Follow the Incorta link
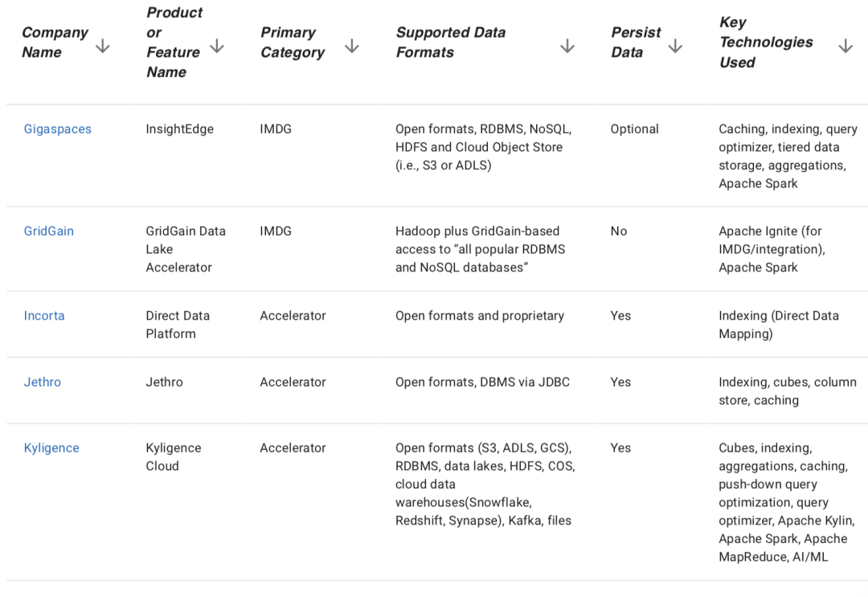Viewport: 868px width, 597px height. [44, 316]
